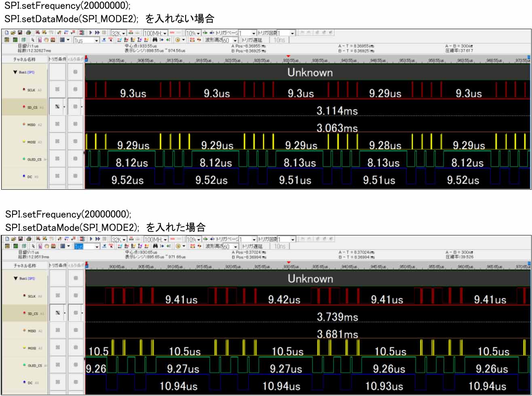Click the 10ns delay button in the lower window

279,247
